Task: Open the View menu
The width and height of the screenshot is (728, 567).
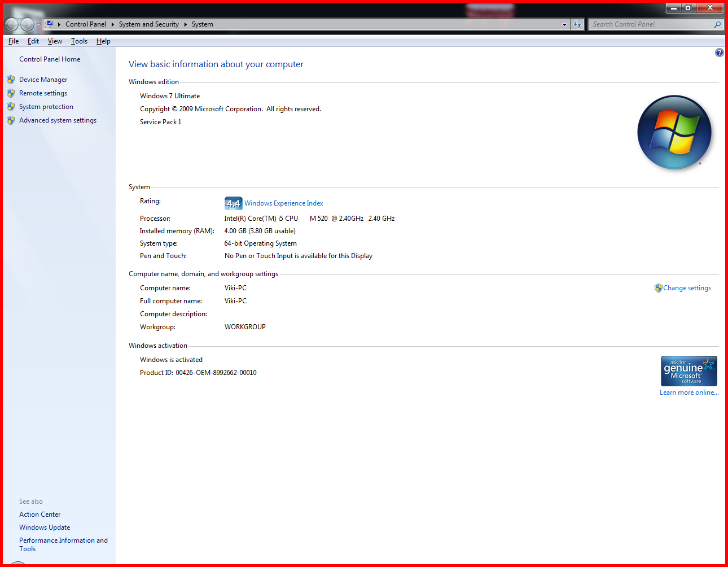Action: (x=55, y=41)
